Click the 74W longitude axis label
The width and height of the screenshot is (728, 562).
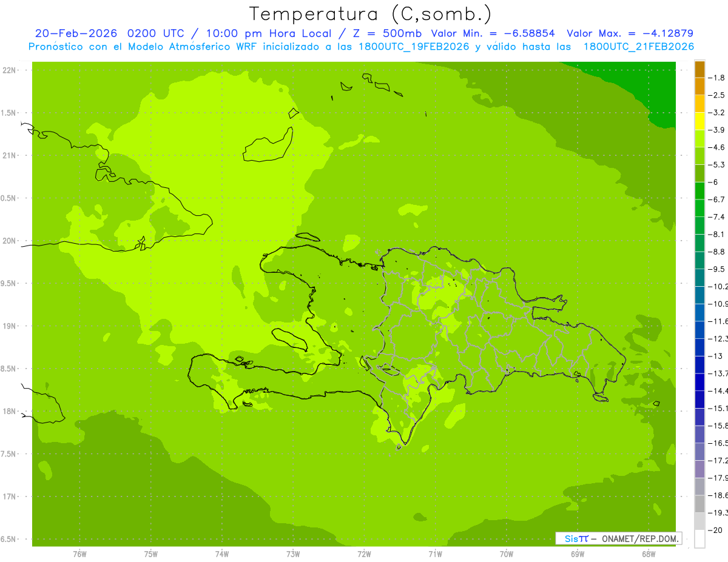click(x=222, y=554)
